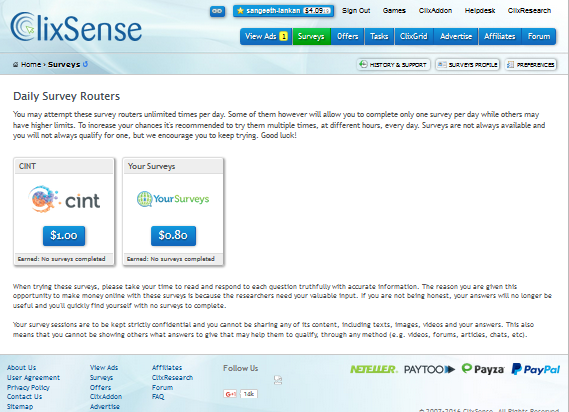Click the Home breadcrumb link
Viewport: 569px width, 412px height.
click(31, 65)
